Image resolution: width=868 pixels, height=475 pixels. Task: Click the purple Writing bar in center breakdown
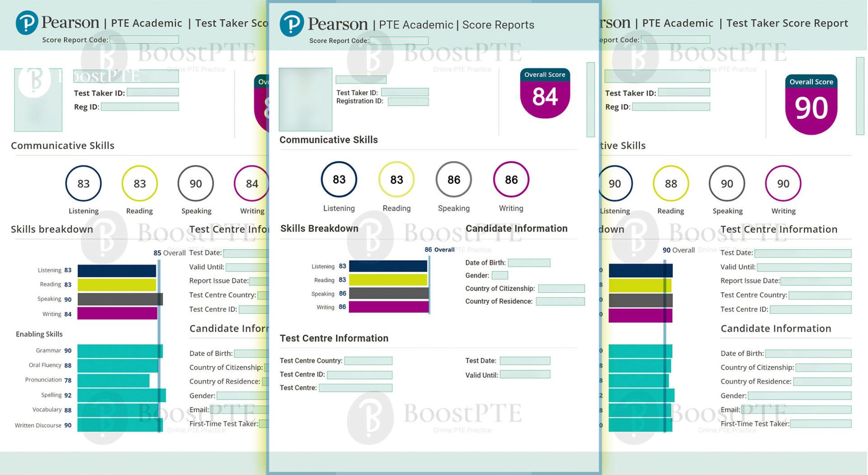tap(388, 307)
